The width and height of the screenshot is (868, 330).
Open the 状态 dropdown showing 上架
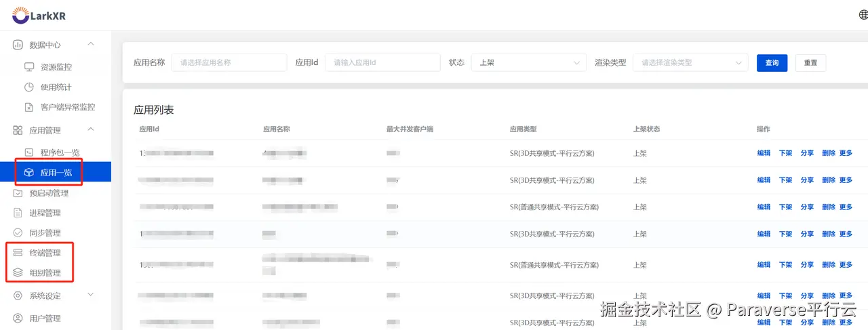(529, 62)
